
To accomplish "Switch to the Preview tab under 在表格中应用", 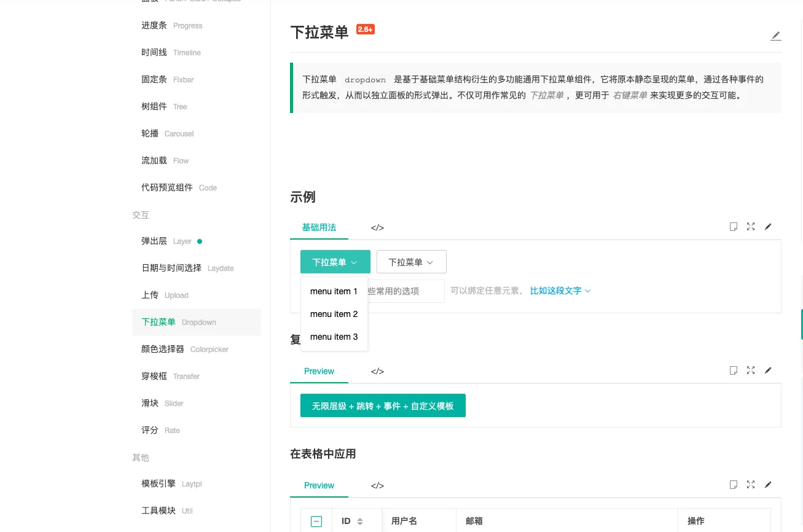I will [319, 485].
